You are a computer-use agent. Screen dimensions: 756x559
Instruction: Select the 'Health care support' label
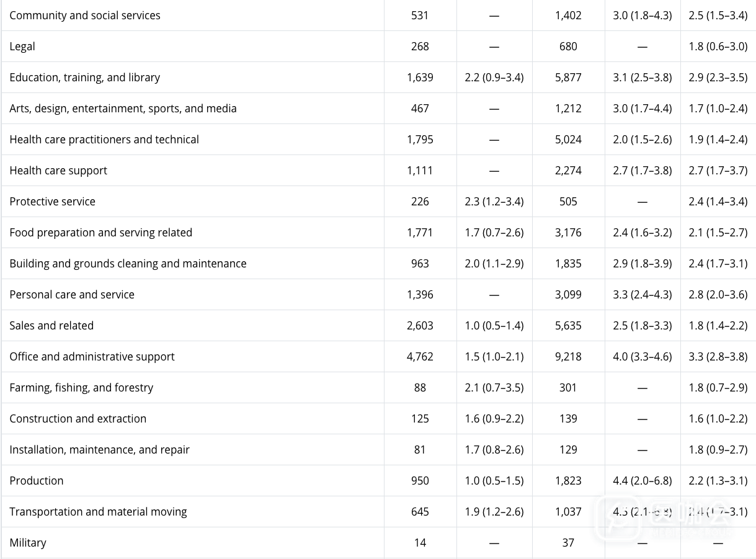tap(58, 171)
